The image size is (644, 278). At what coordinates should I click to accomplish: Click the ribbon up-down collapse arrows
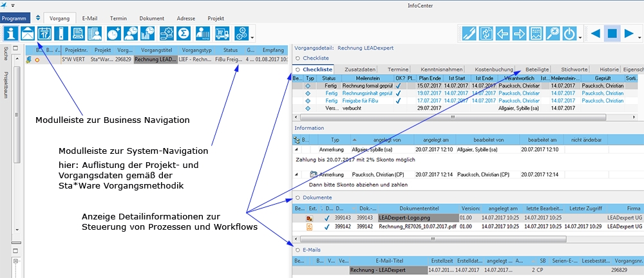[x=38, y=18]
